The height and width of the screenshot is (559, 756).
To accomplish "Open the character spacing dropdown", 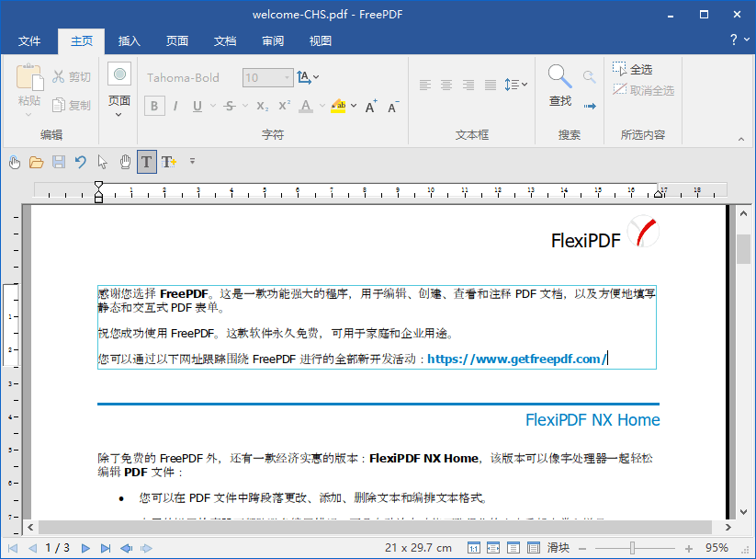I will [308, 77].
